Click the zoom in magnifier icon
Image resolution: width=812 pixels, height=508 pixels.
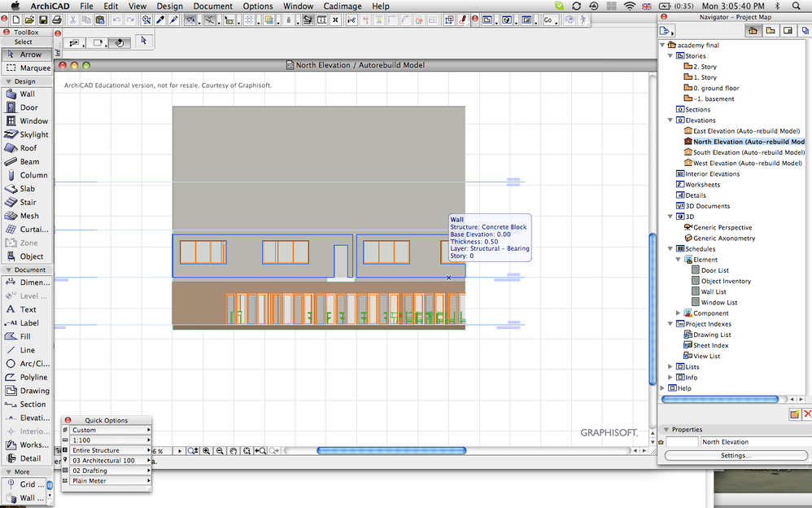[207, 451]
